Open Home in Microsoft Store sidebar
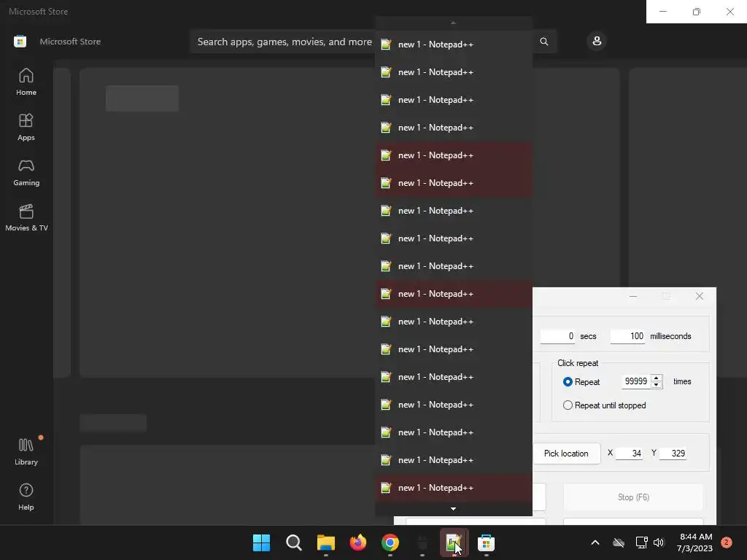 (26, 82)
